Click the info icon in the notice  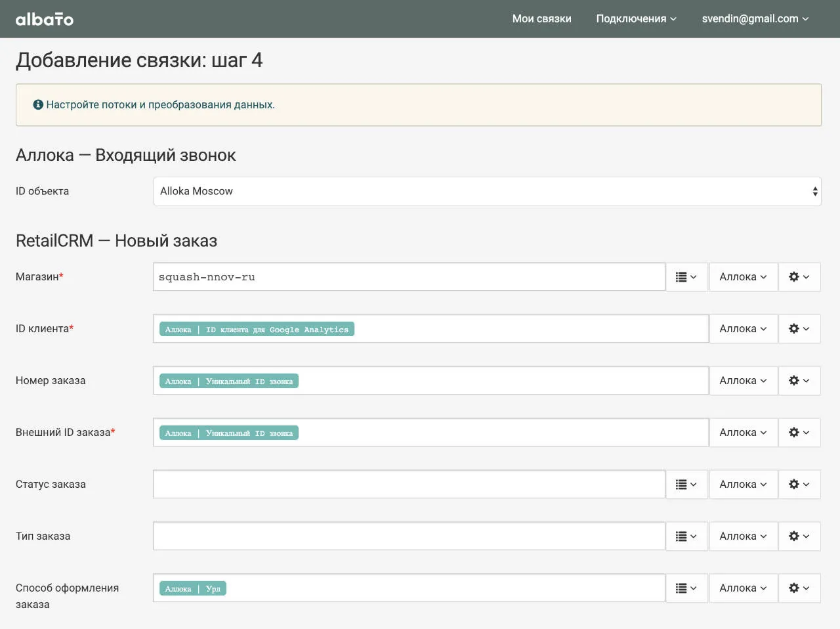tap(38, 104)
